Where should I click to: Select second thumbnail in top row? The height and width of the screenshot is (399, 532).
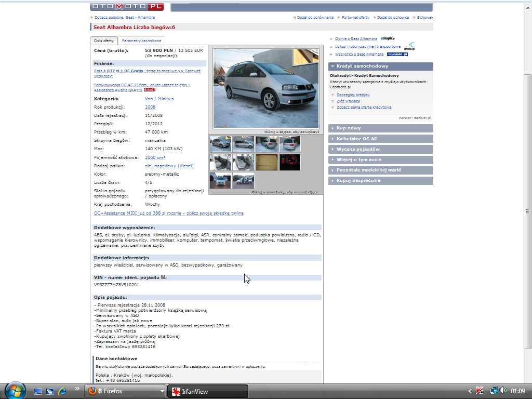[244, 144]
